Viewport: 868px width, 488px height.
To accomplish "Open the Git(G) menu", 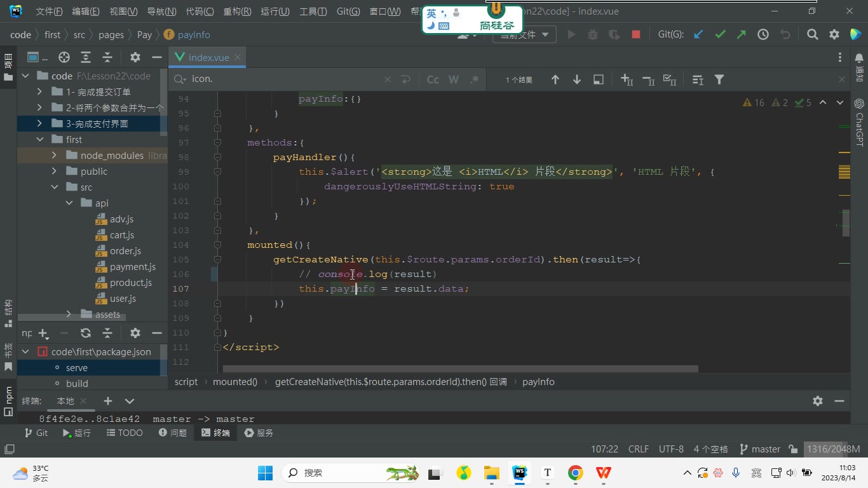I will click(x=348, y=11).
